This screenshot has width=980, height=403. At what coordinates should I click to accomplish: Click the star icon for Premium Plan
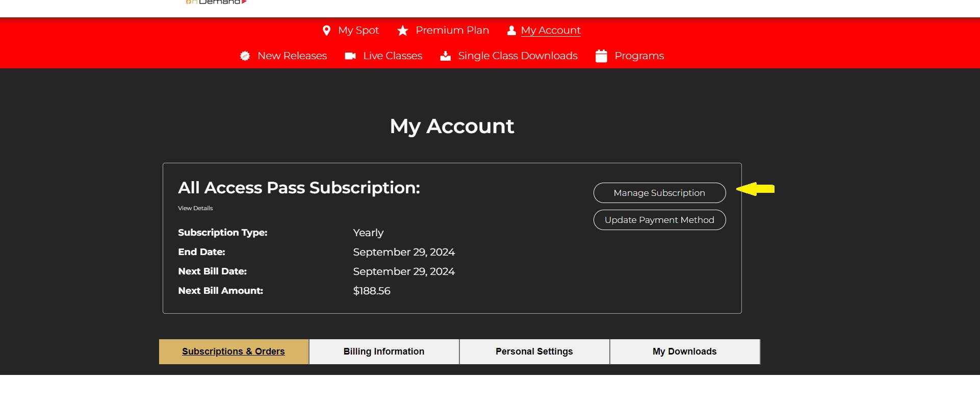pyautogui.click(x=403, y=31)
